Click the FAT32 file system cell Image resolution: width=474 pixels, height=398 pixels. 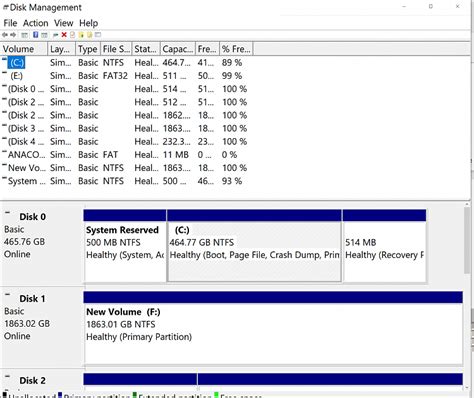coord(115,76)
